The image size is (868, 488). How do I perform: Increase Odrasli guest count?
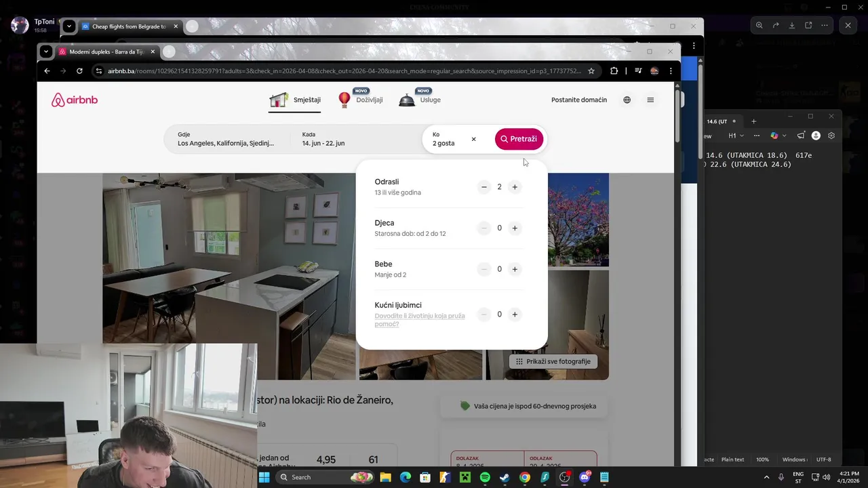(x=515, y=187)
